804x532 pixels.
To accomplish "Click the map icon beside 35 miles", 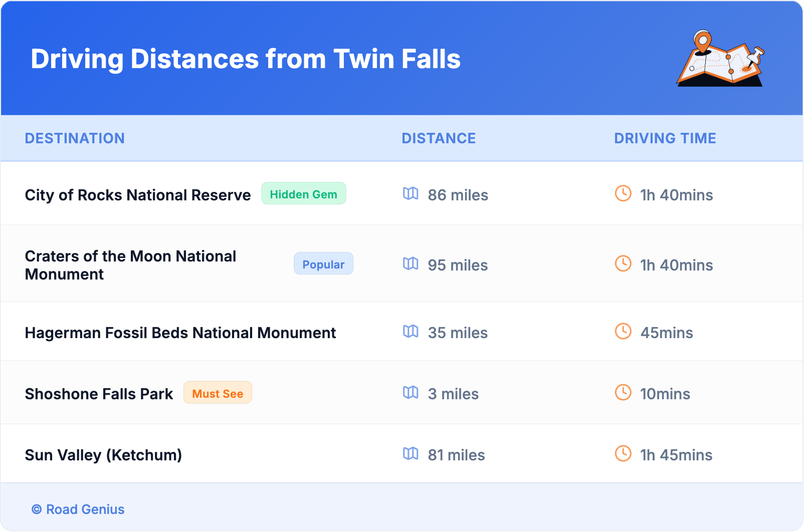I will click(x=411, y=331).
